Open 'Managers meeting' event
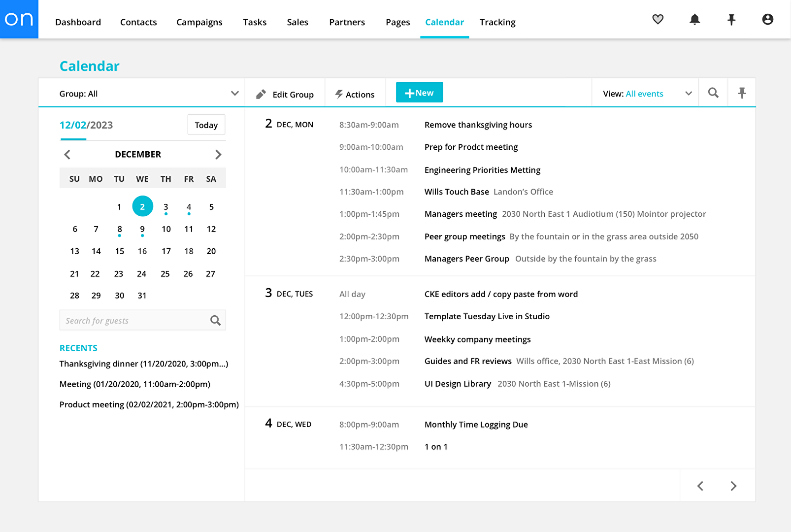The image size is (791, 532). [461, 214]
